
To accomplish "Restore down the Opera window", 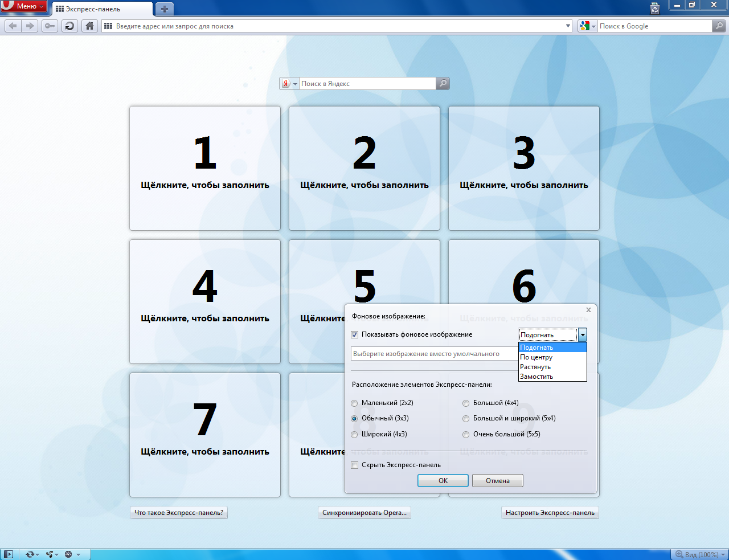I will coord(692,5).
